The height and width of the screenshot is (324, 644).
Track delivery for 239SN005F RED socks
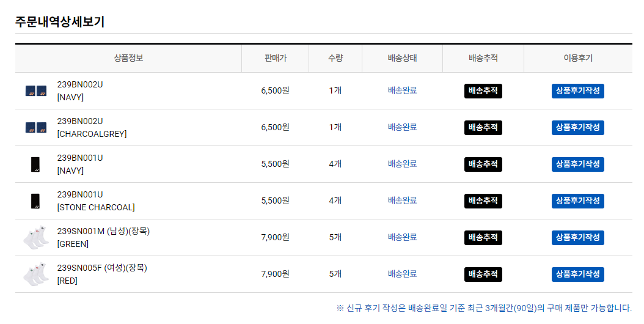483,274
